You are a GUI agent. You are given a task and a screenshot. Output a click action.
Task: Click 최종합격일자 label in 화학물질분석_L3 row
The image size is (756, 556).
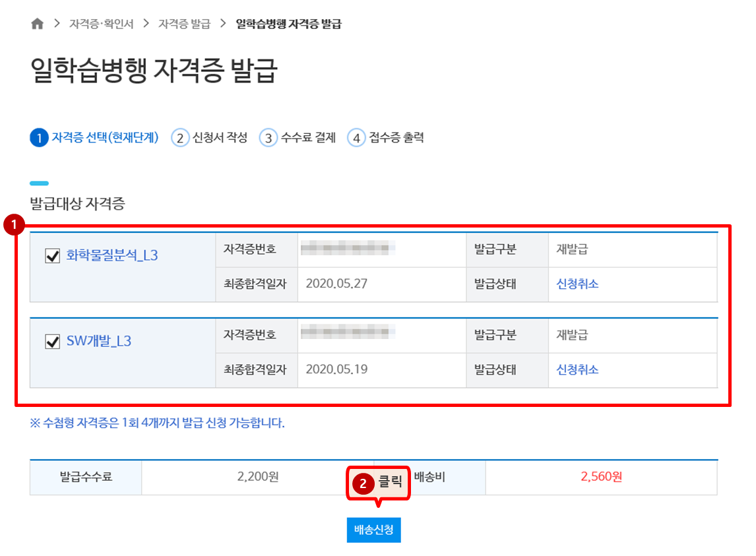255,284
